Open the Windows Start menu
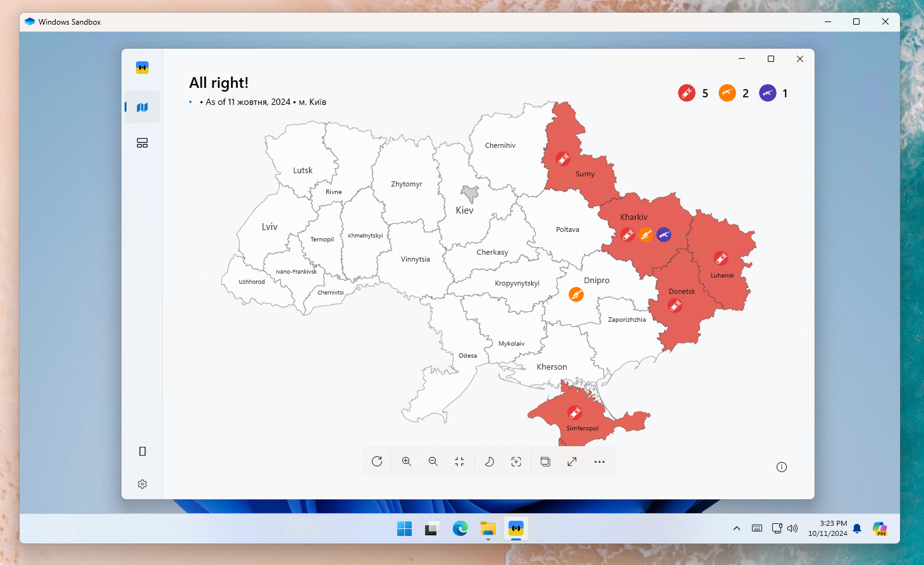This screenshot has height=565, width=924. pos(404,528)
